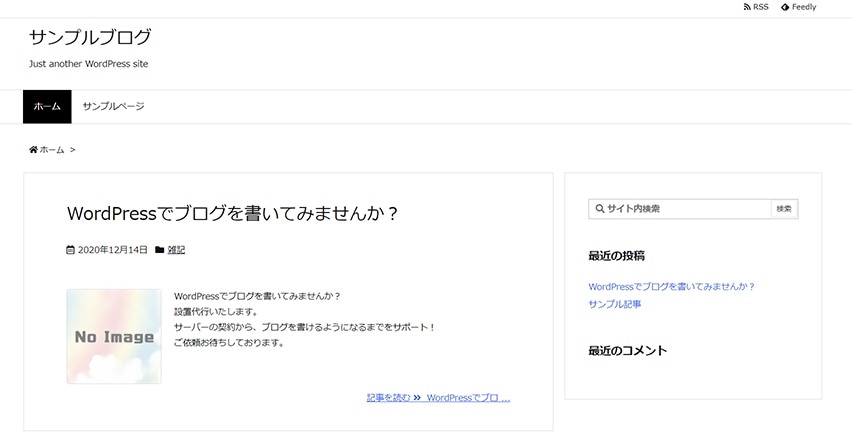Open the 雑記 category link
Screen dimensions: 852x444
176,250
